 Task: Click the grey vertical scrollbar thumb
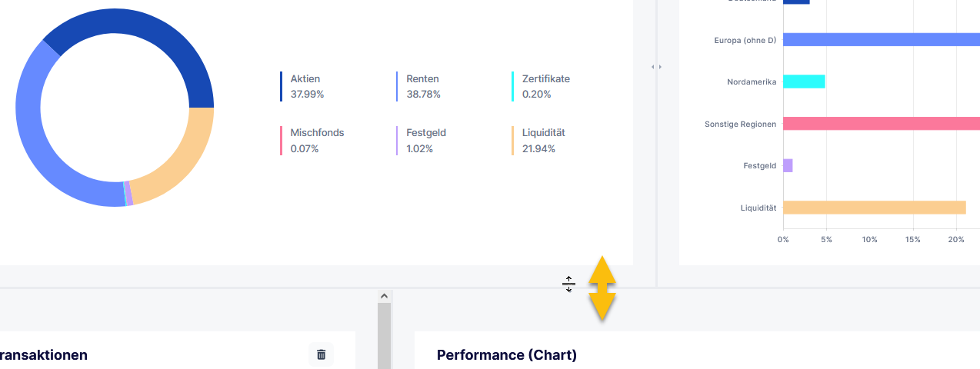pos(384,336)
